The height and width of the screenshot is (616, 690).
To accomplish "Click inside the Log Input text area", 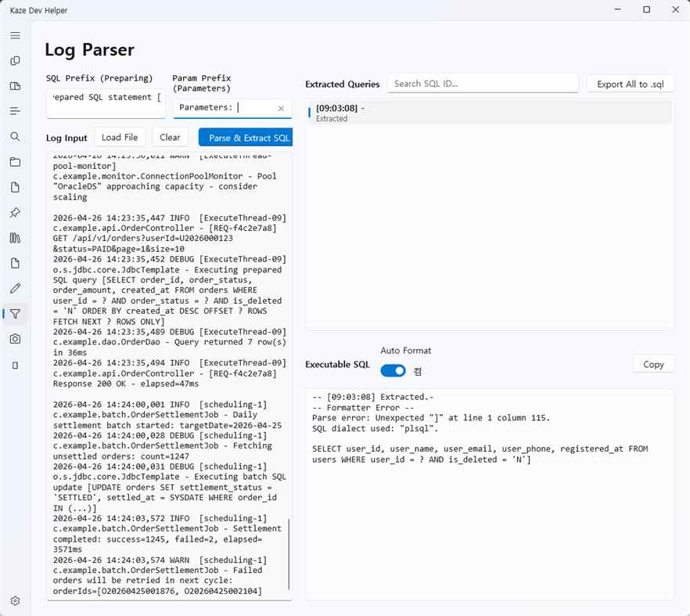I will (x=169, y=376).
